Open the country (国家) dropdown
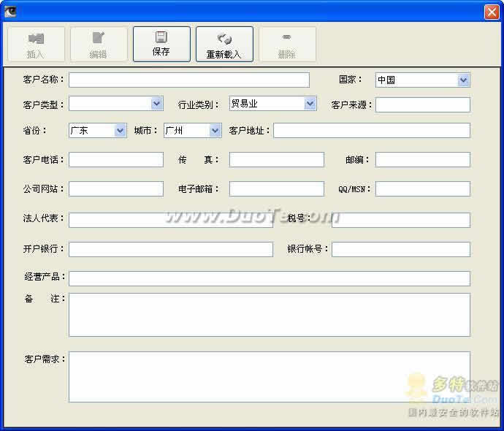Image resolution: width=504 pixels, height=431 pixels. pos(463,80)
